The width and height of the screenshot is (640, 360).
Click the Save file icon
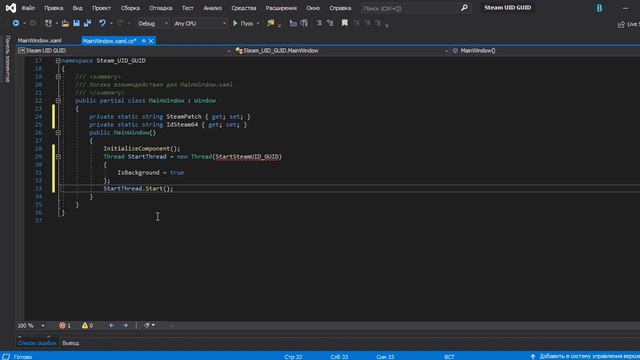(76, 23)
